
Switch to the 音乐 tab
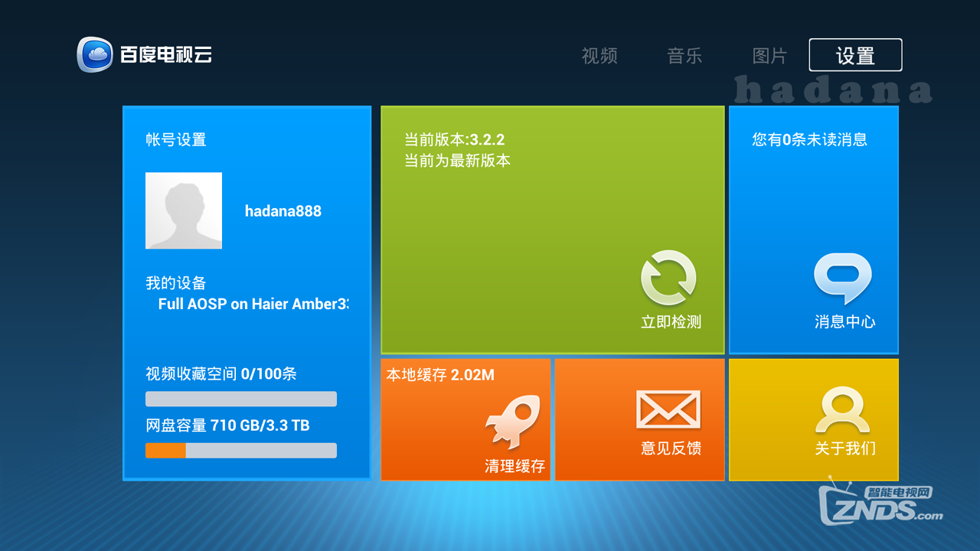(x=684, y=56)
